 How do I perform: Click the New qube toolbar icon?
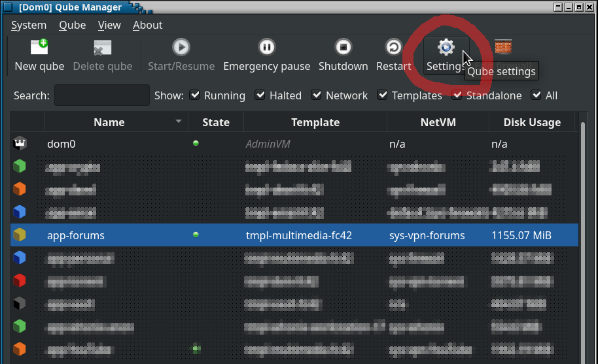(x=39, y=48)
